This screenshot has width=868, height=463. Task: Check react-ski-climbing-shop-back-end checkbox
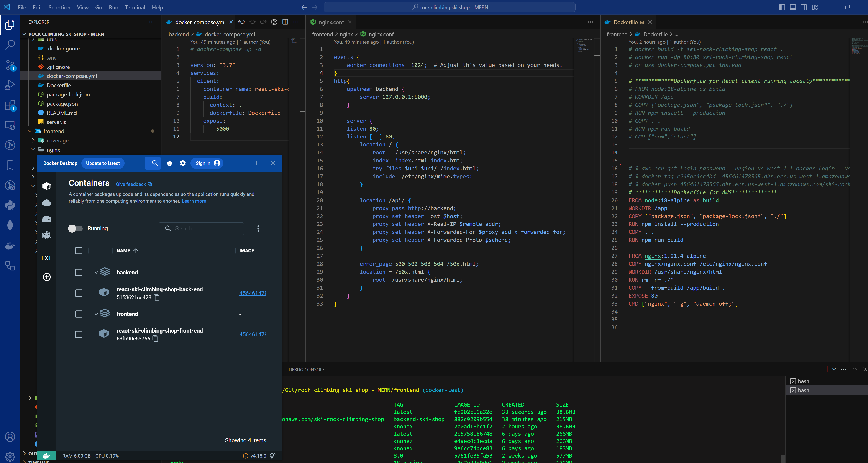click(79, 293)
